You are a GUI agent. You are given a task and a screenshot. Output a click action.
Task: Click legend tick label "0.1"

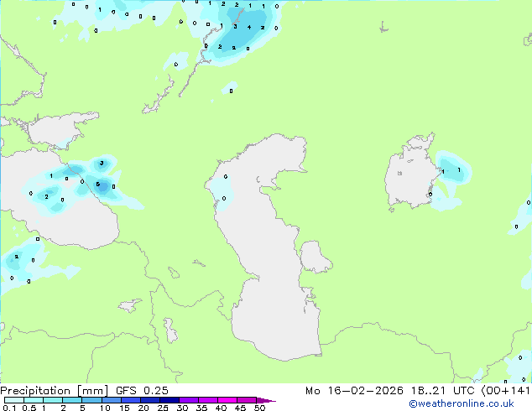[x=9, y=408]
